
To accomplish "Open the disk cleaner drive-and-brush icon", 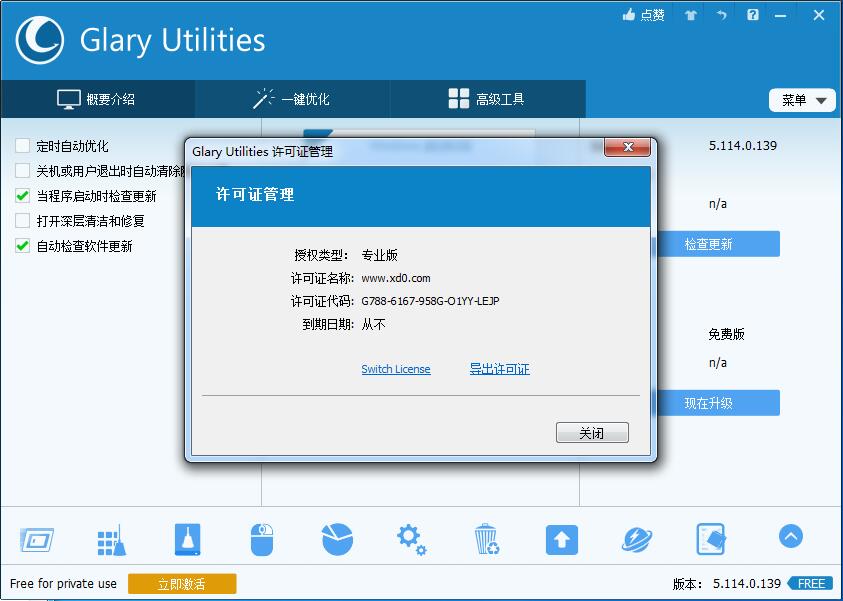I will point(187,539).
